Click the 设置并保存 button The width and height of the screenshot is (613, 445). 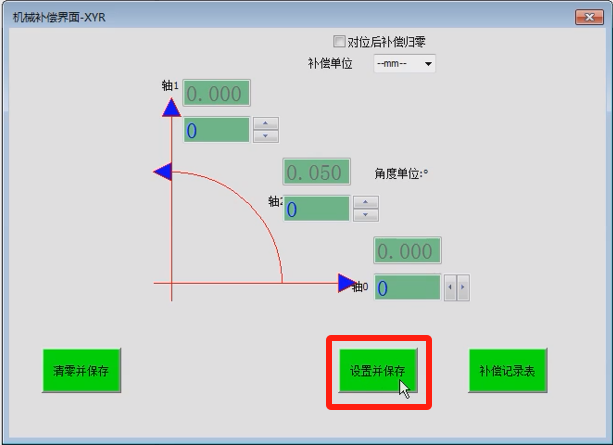click(x=377, y=370)
